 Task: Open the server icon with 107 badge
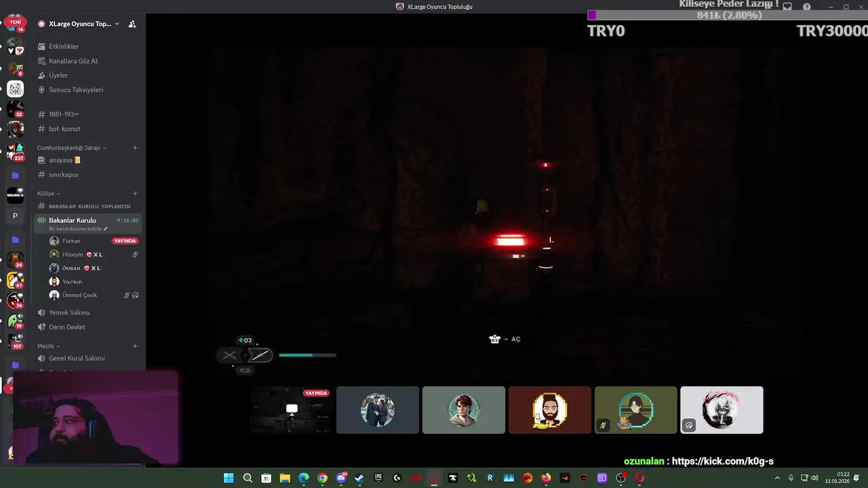[15, 340]
